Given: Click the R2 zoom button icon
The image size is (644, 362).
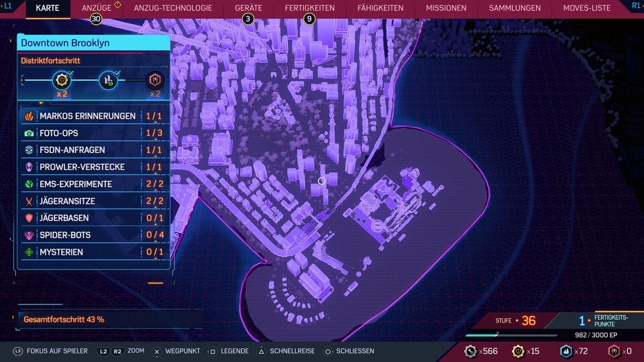Looking at the screenshot, I should (117, 351).
